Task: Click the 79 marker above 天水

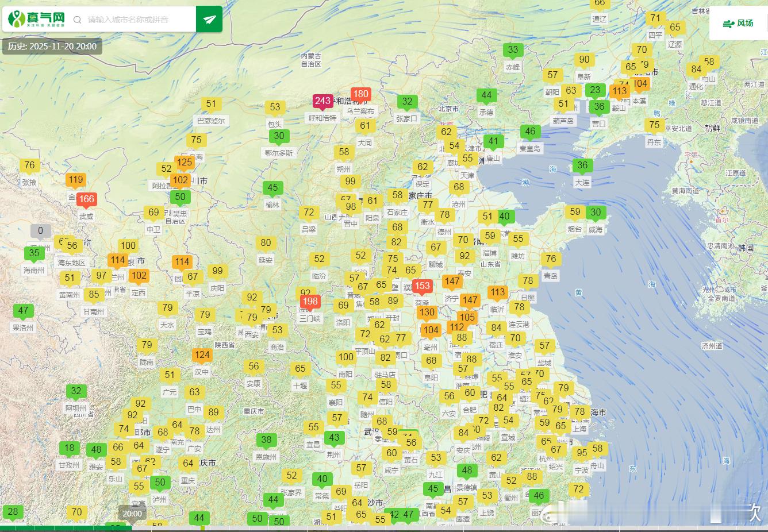Action: pos(167,308)
